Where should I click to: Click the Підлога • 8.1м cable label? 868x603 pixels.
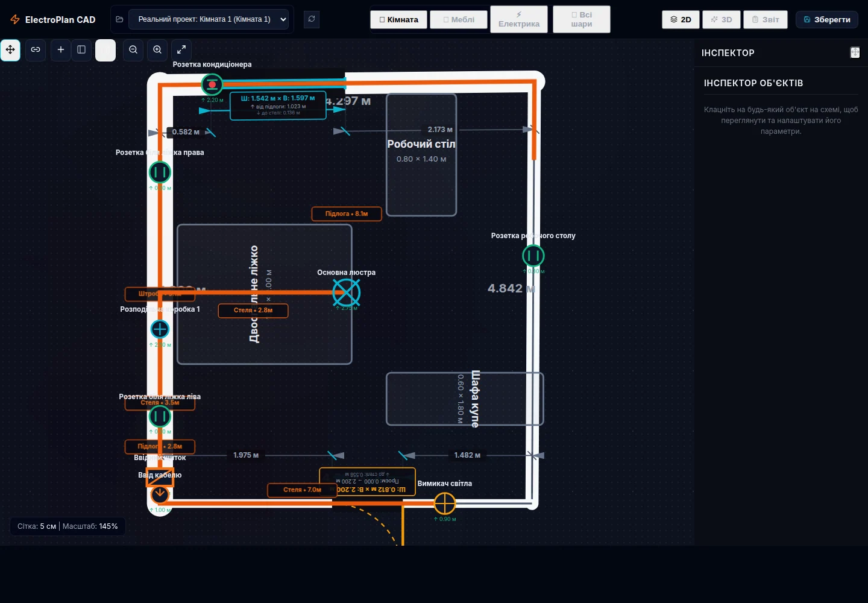347,213
